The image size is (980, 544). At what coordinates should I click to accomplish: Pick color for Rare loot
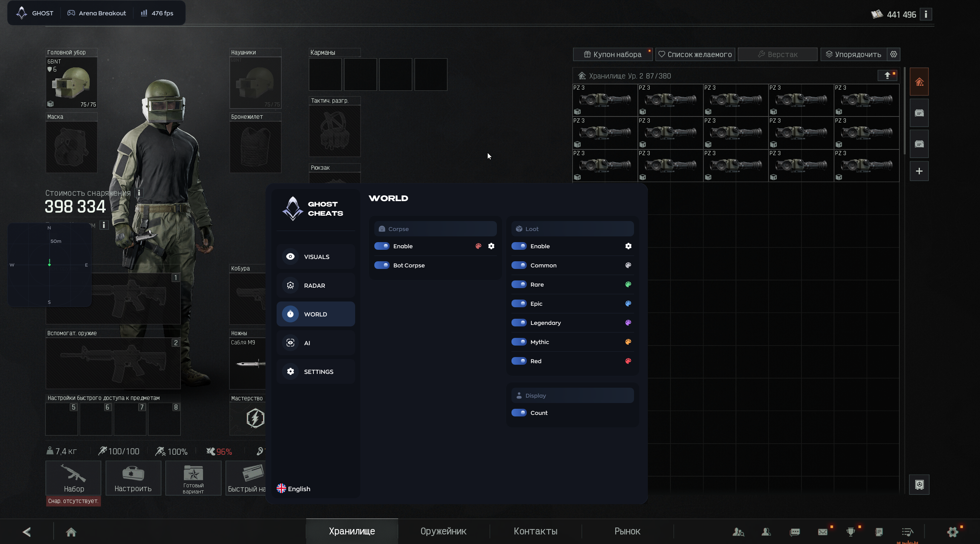(x=628, y=284)
